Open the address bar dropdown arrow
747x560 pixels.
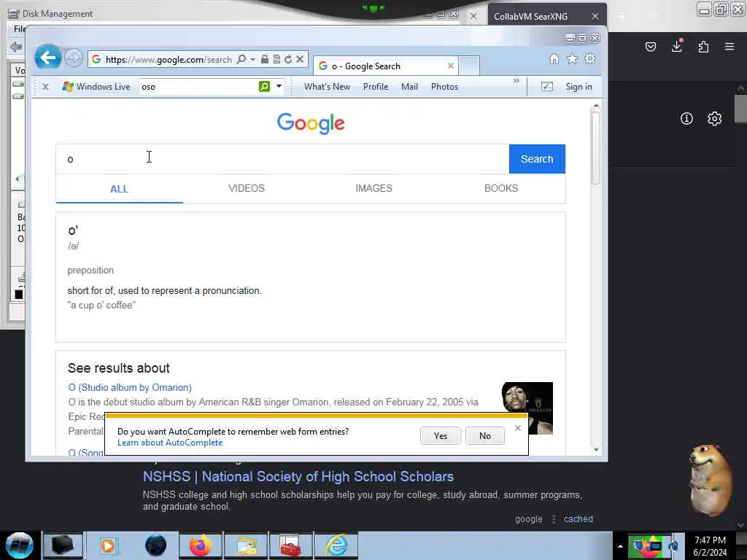tap(253, 59)
